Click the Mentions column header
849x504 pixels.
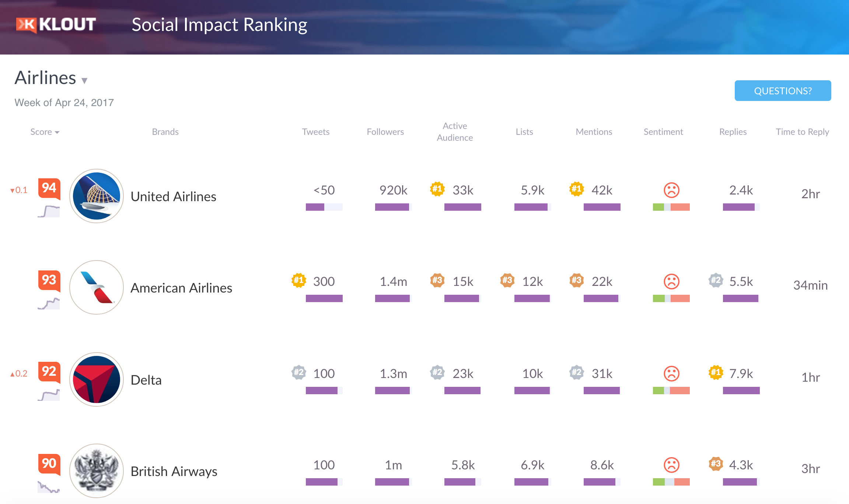(594, 132)
